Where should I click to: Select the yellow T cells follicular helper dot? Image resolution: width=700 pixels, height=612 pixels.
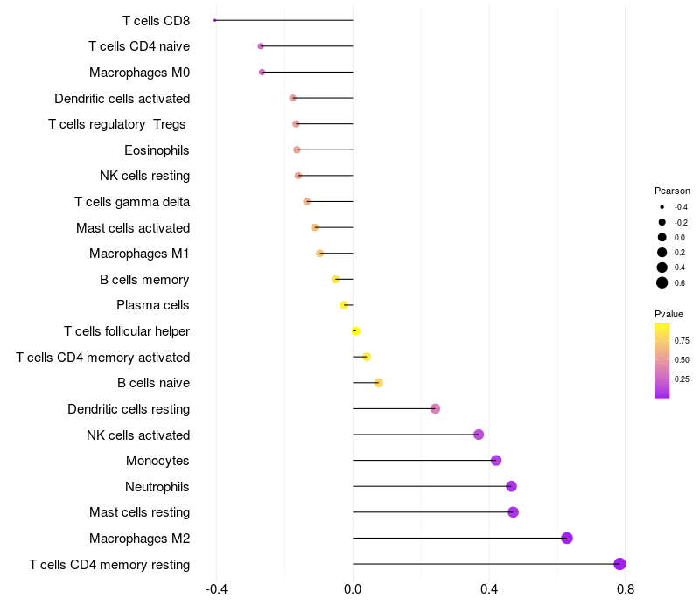(x=356, y=331)
